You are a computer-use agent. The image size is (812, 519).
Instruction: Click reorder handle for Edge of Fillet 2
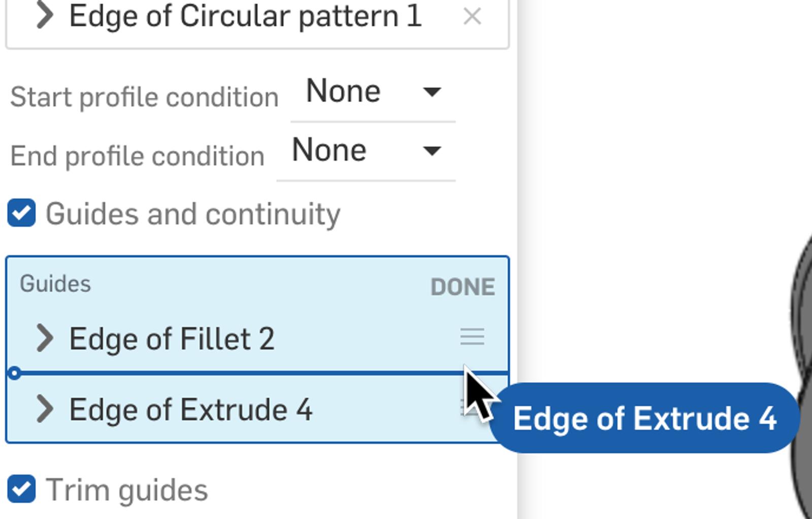(x=472, y=337)
